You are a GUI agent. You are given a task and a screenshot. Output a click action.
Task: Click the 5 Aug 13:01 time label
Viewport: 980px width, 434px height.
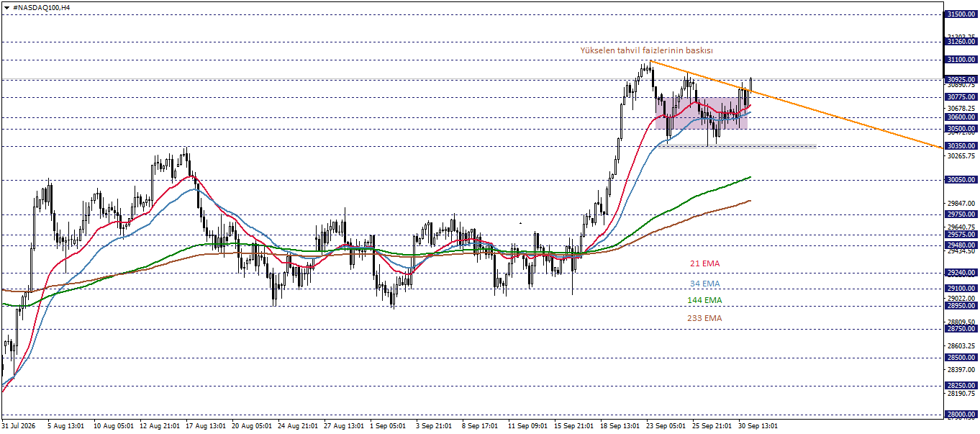pyautogui.click(x=67, y=426)
